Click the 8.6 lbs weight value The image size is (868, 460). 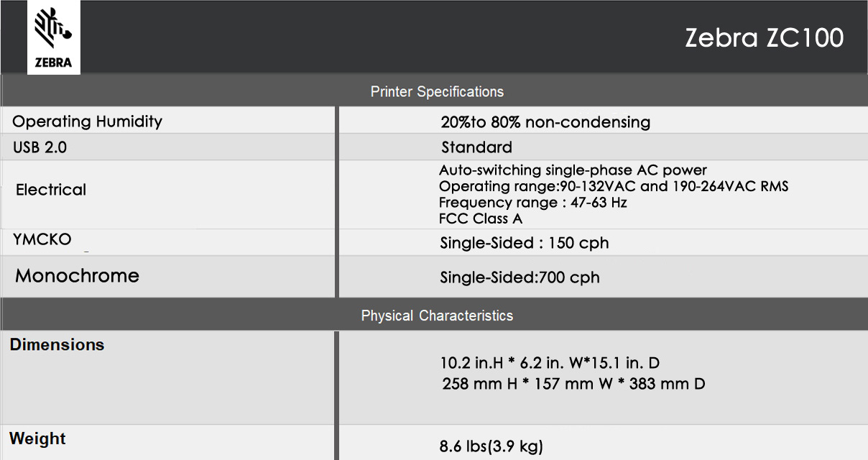click(x=491, y=446)
